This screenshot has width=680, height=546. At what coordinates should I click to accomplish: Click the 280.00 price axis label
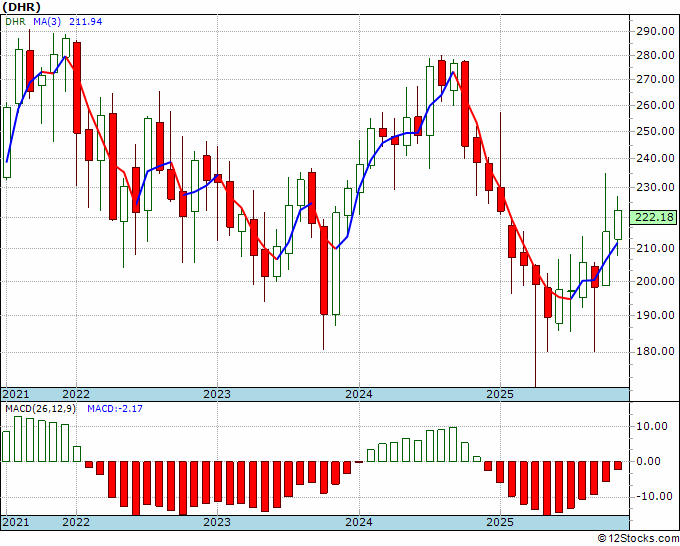(655, 56)
